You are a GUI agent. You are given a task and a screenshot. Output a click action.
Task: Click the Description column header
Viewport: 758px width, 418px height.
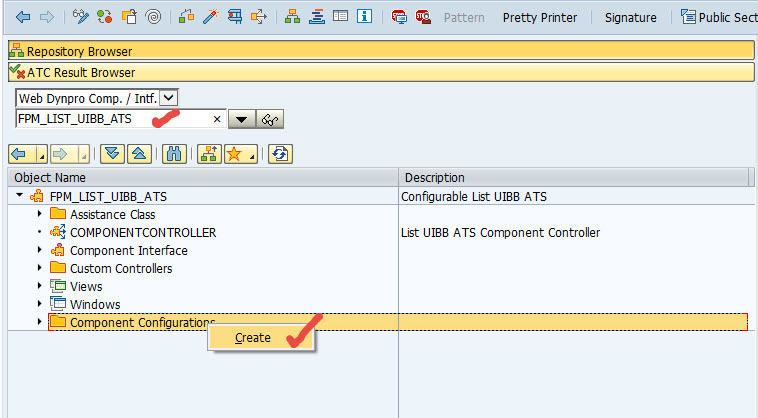pos(574,177)
